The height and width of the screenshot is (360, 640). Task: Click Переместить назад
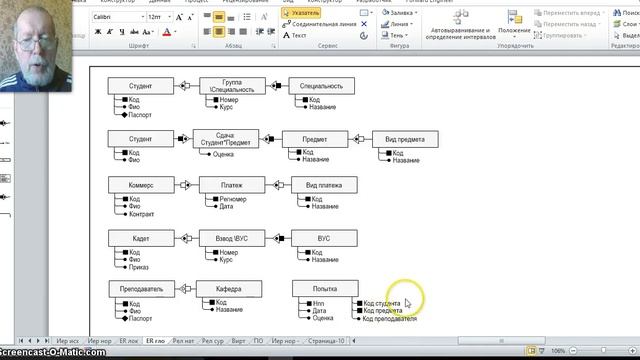click(x=568, y=24)
